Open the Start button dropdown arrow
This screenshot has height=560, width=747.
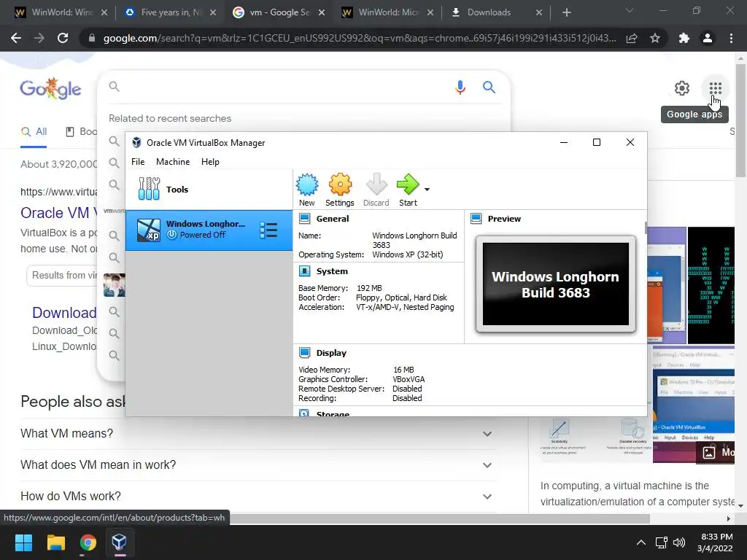pos(427,190)
